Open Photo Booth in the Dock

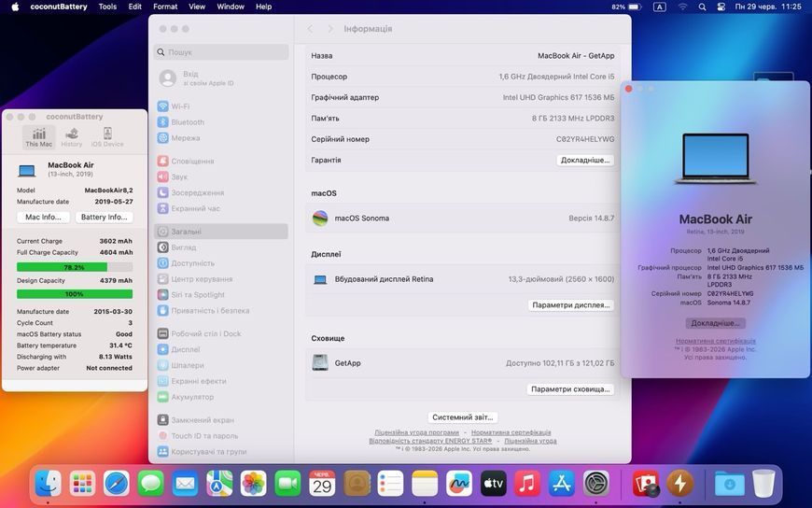tap(645, 484)
